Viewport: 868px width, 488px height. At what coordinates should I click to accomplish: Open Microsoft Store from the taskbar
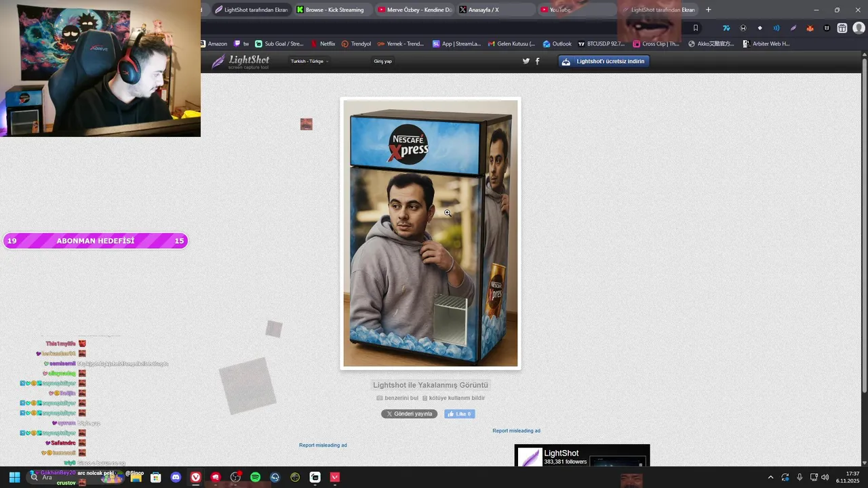[156, 477]
